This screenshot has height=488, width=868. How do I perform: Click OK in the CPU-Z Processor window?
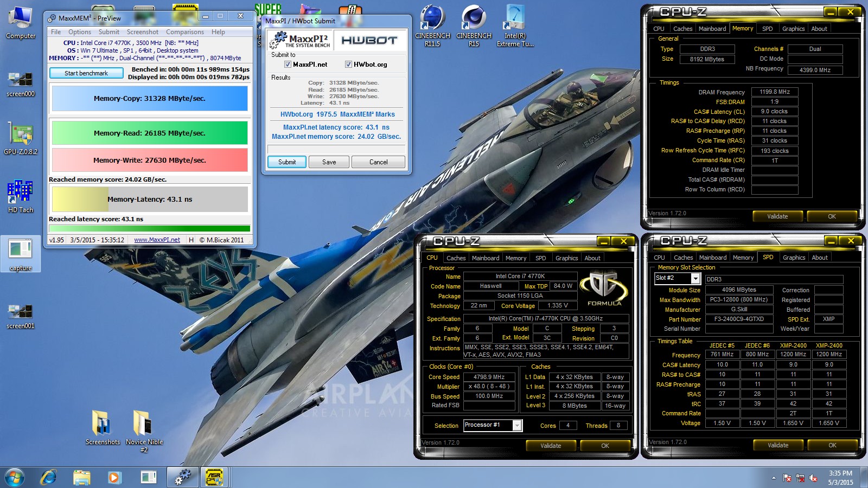click(x=605, y=446)
